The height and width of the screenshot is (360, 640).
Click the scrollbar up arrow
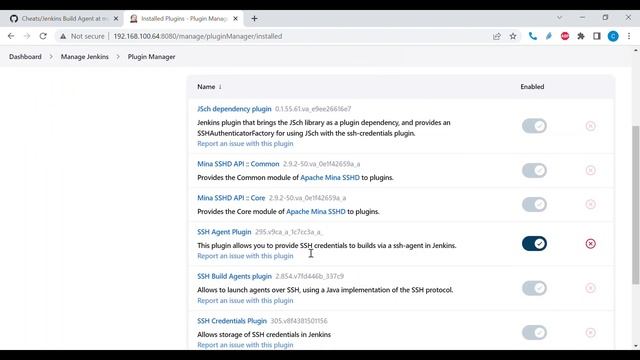pos(636,51)
